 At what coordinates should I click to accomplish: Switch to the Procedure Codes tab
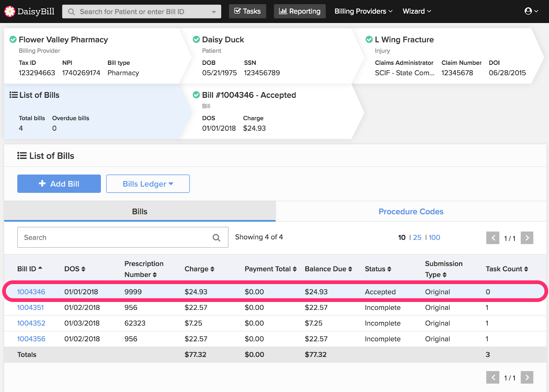[411, 212]
